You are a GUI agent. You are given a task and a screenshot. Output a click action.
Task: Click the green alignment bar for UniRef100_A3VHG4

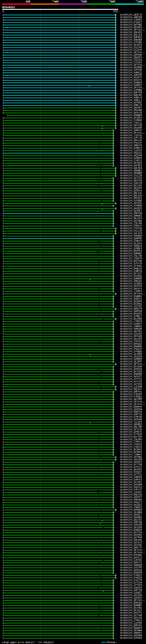click(58, 638)
